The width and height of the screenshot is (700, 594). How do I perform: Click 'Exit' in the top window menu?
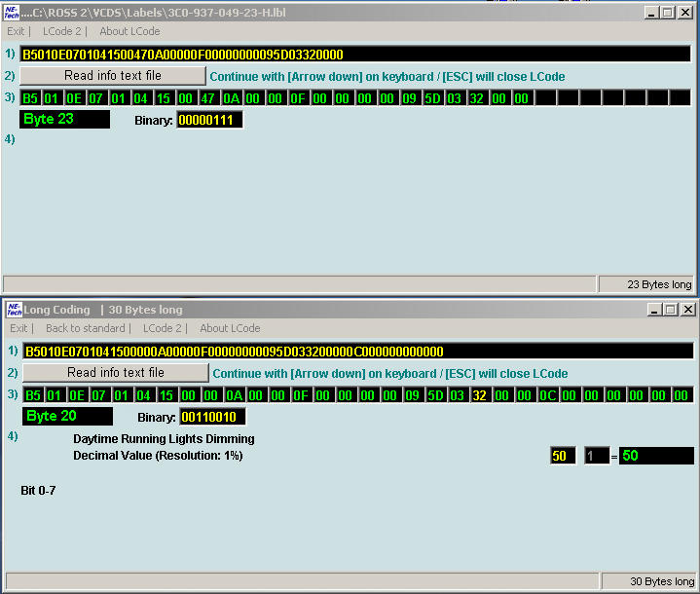pos(17,31)
